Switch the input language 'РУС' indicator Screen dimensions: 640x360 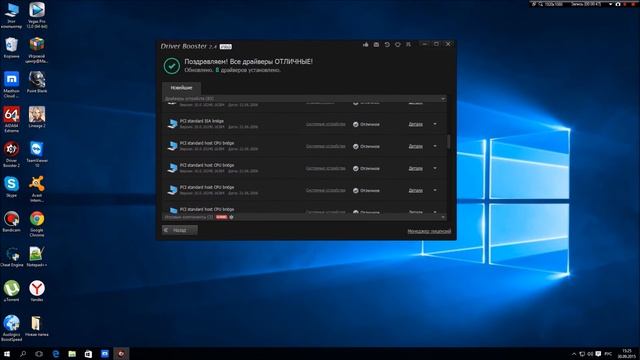[608, 354]
